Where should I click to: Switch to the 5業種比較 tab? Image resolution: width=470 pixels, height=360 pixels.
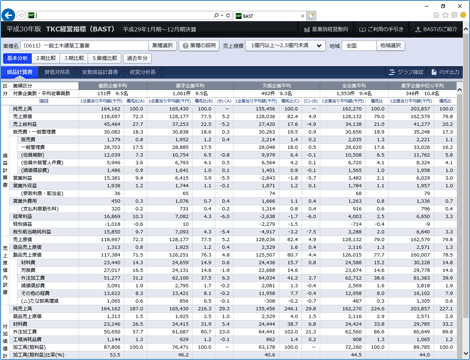105,58
